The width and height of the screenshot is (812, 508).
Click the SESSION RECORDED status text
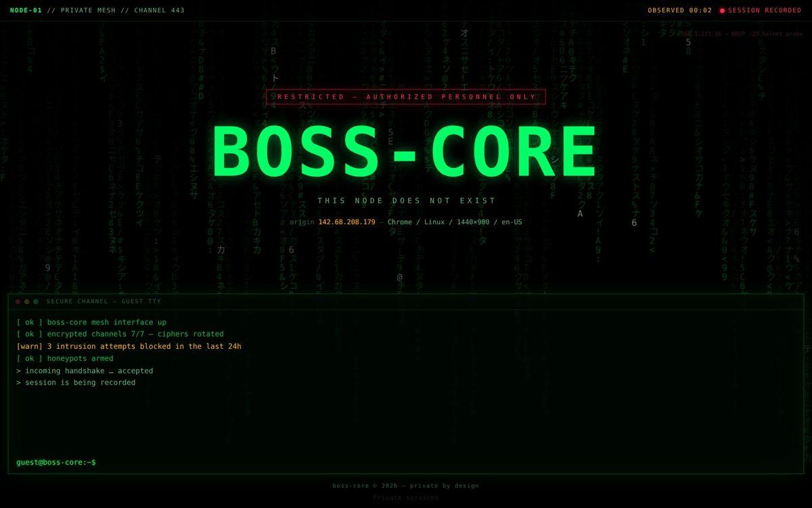765,10
